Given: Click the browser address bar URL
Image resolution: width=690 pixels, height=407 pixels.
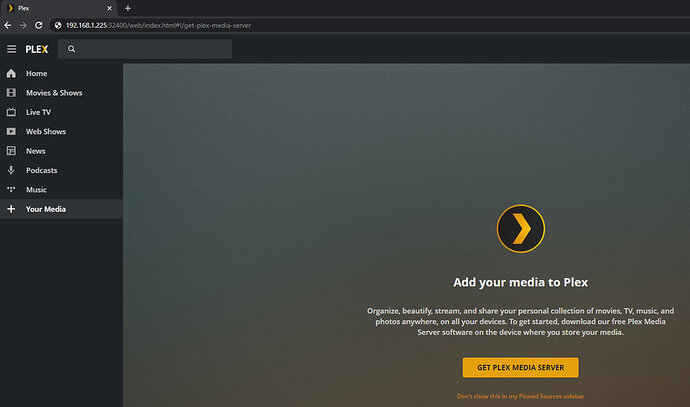Looking at the screenshot, I should 158,26.
